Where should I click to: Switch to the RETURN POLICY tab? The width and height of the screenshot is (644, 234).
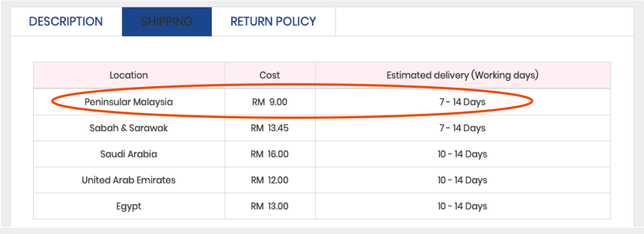(273, 21)
